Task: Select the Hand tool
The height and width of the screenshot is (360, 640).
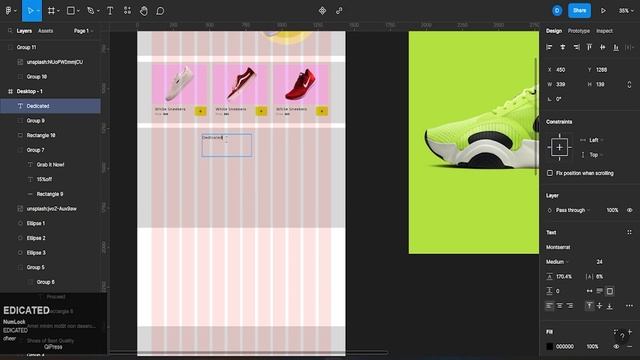Action: tap(144, 11)
